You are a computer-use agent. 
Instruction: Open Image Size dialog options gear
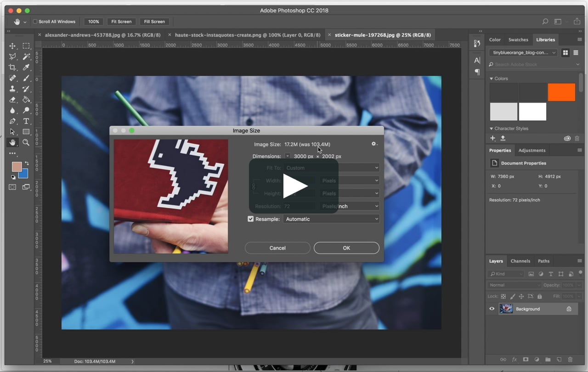374,144
